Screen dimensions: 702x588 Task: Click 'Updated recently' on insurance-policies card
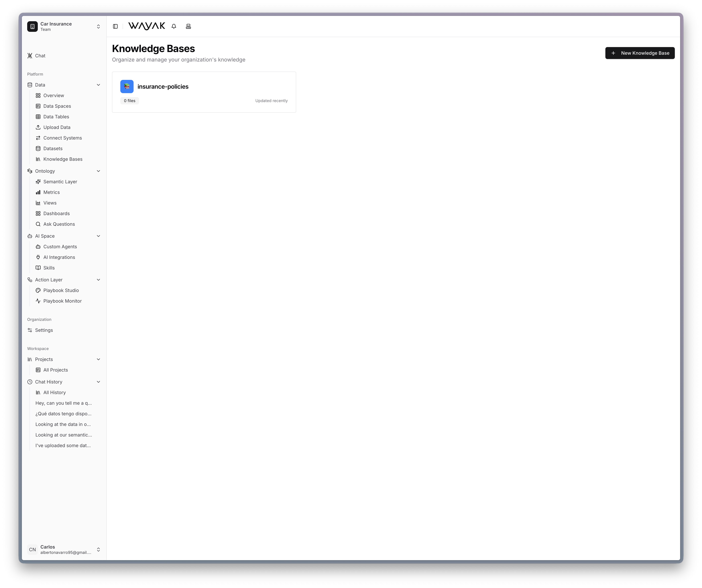(x=271, y=101)
